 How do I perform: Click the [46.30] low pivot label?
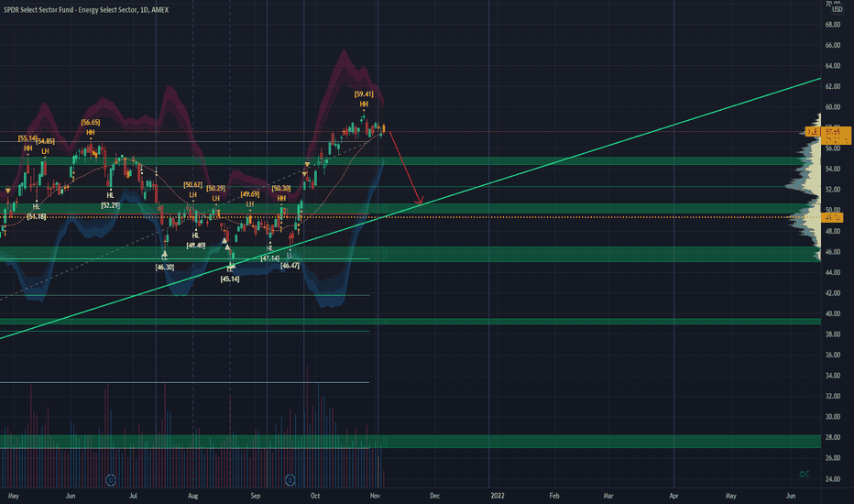[x=165, y=267]
